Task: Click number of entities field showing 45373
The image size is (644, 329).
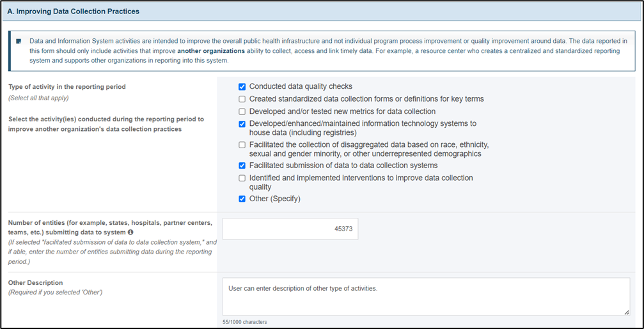Action: tap(290, 229)
